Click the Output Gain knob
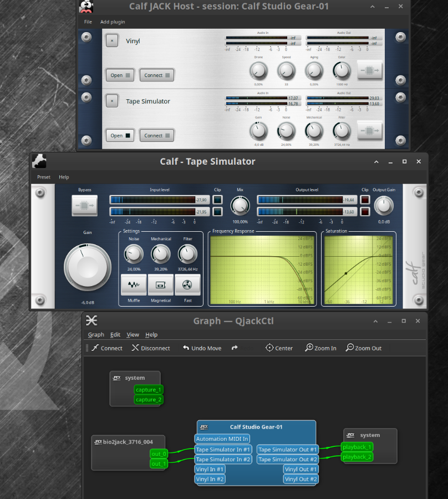 tap(384, 206)
